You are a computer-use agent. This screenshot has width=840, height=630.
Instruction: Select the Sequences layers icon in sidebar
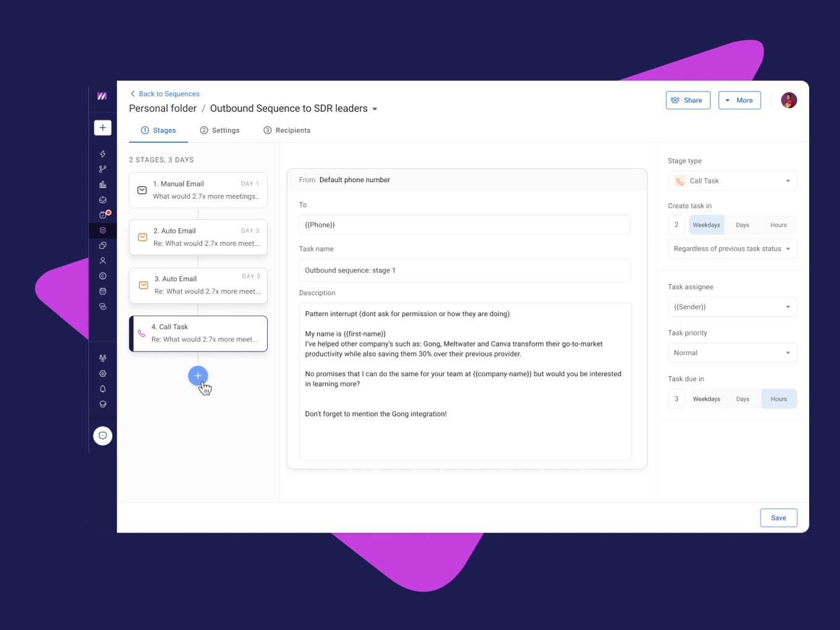[103, 230]
